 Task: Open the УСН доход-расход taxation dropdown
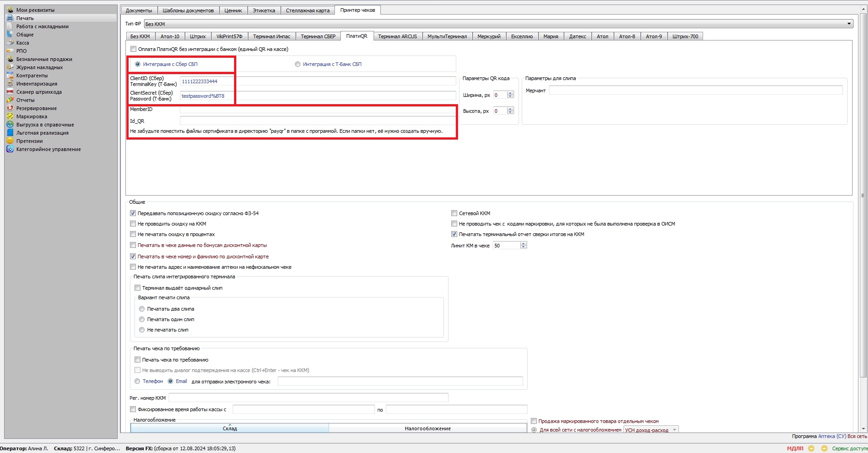(x=674, y=430)
